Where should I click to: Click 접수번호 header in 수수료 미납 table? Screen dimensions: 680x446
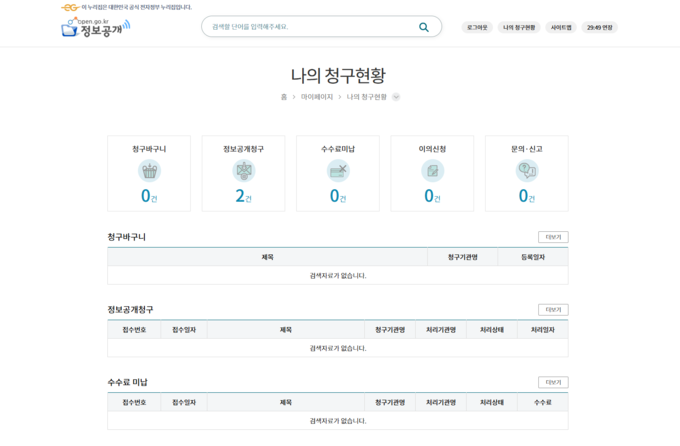click(x=134, y=403)
